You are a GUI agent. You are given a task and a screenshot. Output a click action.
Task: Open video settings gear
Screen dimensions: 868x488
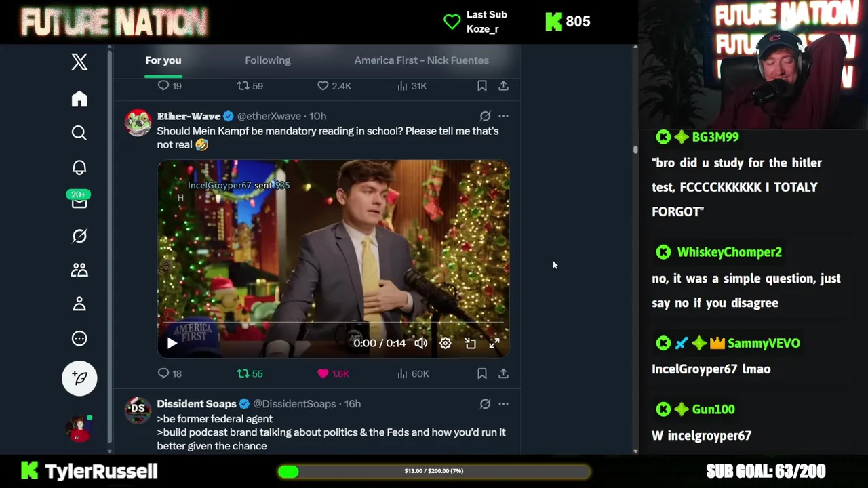tap(446, 343)
